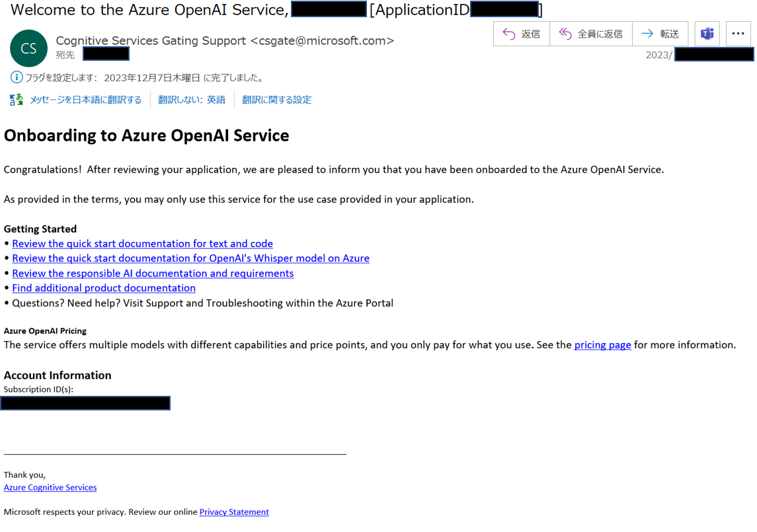
Task: Click the Account Information heading
Action: pyautogui.click(x=58, y=375)
